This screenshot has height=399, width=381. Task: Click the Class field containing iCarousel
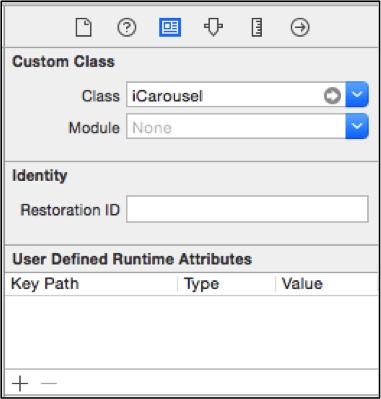point(236,95)
